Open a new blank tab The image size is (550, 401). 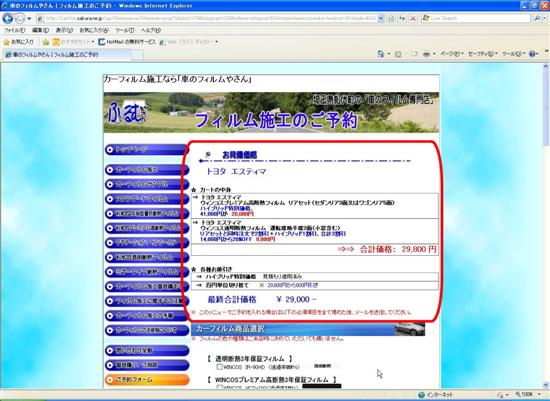tap(137, 55)
